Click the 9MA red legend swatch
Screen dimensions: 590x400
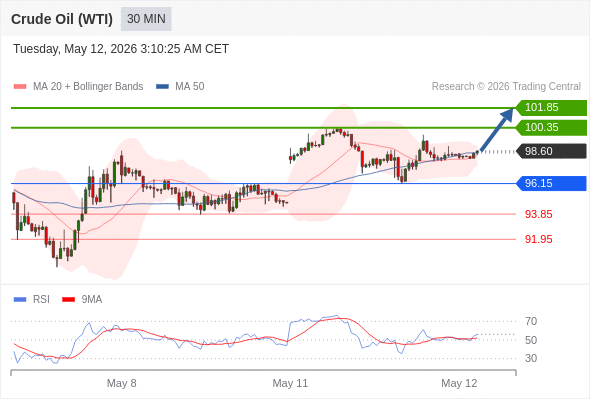[68, 300]
